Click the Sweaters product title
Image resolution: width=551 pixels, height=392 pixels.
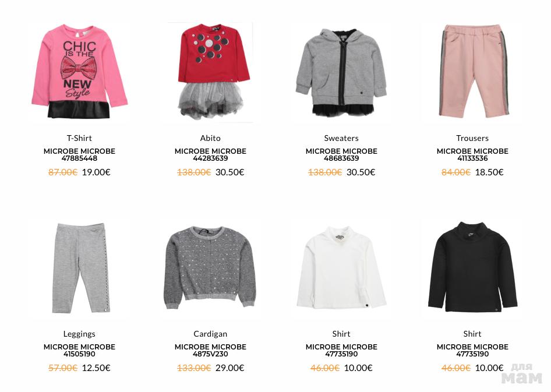(341, 138)
